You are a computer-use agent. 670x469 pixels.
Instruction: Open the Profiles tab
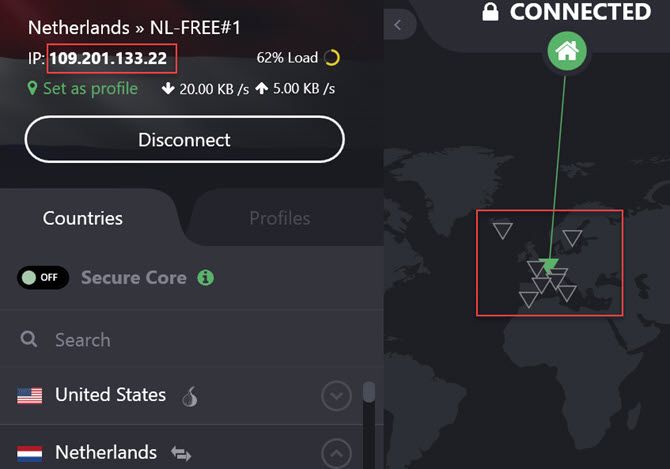coord(280,218)
